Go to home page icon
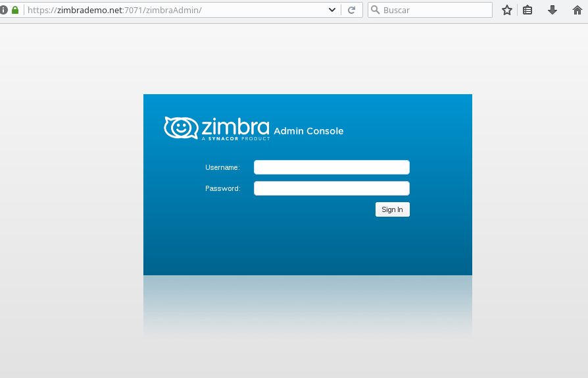 click(x=577, y=10)
